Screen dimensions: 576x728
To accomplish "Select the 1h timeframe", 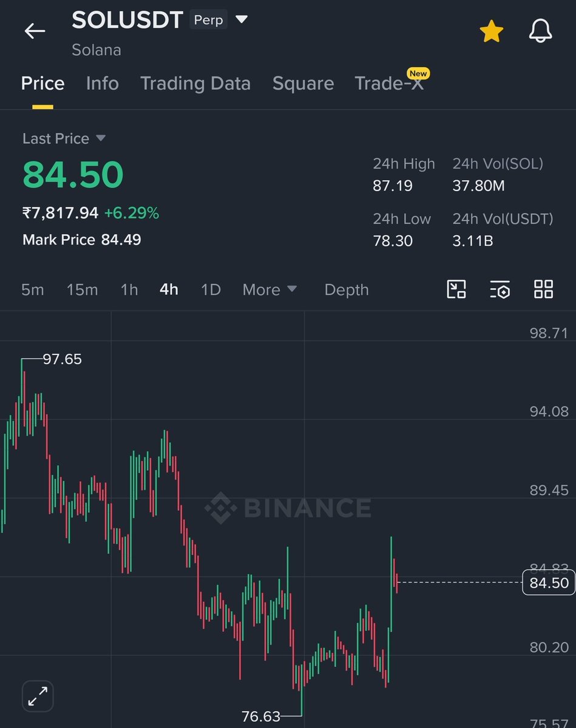I will (129, 289).
